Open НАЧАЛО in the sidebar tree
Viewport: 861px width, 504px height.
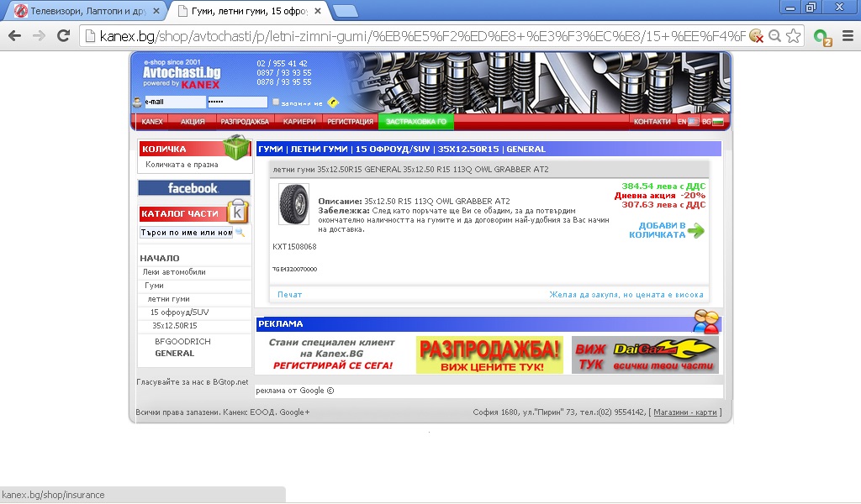(160, 259)
